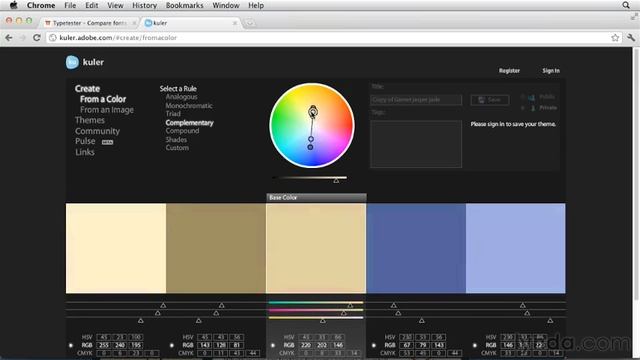
Task: Choose the Custom color rule
Action: click(177, 148)
